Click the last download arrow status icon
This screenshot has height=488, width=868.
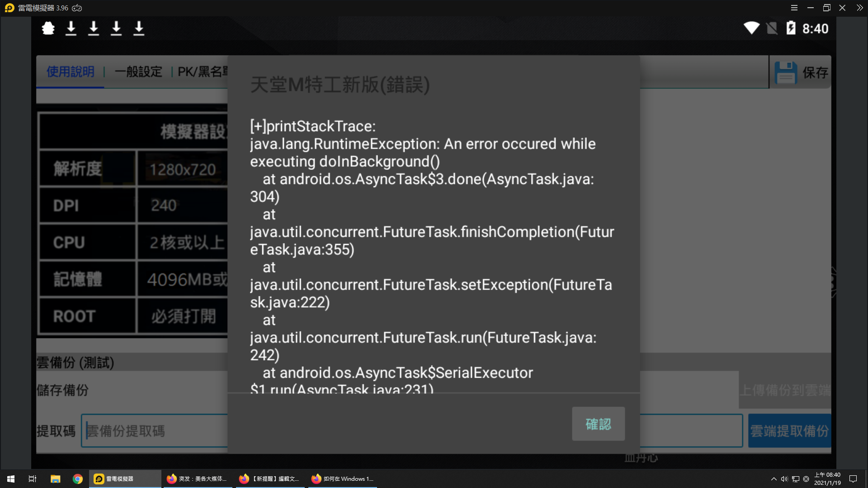pyautogui.click(x=139, y=28)
